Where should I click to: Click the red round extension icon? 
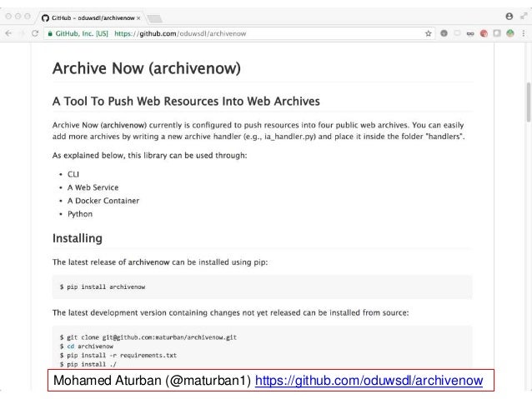484,33
